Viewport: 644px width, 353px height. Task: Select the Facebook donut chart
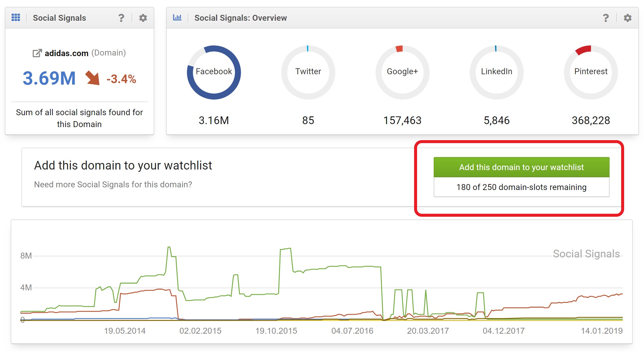click(214, 72)
